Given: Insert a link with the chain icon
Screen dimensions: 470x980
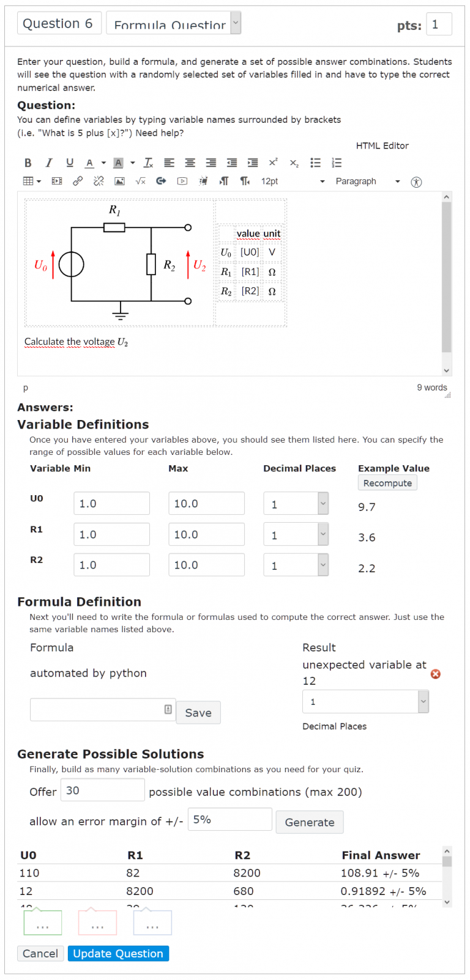Looking at the screenshot, I should 78,181.
